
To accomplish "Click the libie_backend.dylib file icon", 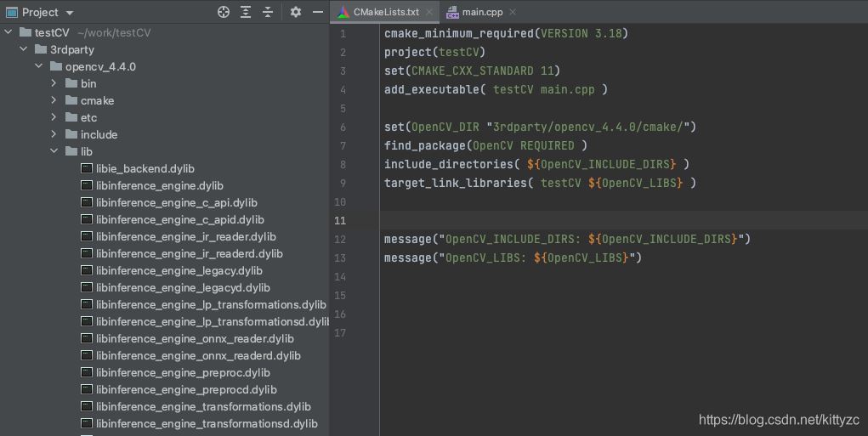I will 87,168.
